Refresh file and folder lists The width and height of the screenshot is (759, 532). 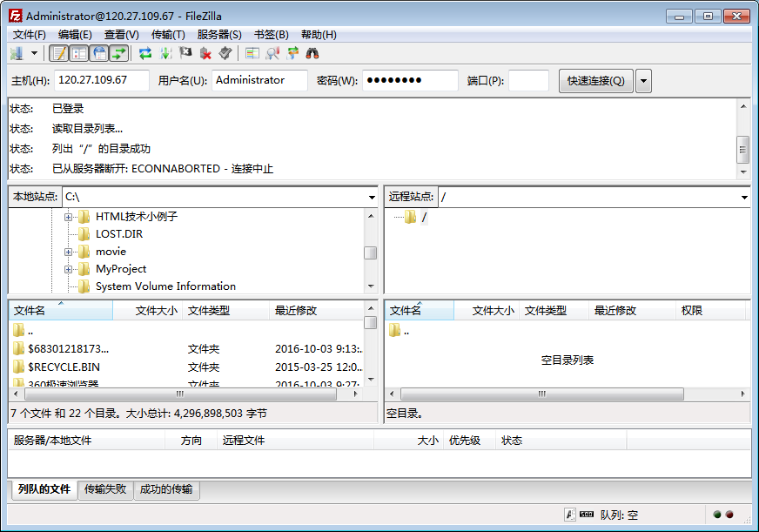tap(145, 53)
